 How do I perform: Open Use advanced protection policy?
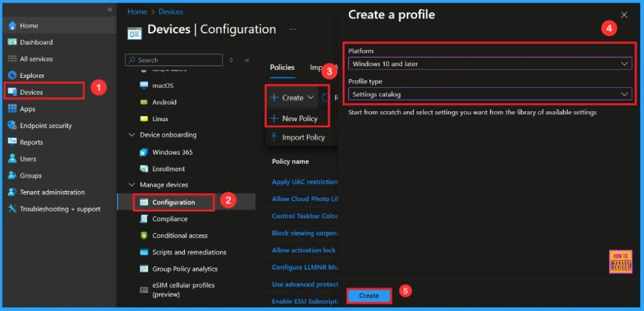click(x=305, y=285)
